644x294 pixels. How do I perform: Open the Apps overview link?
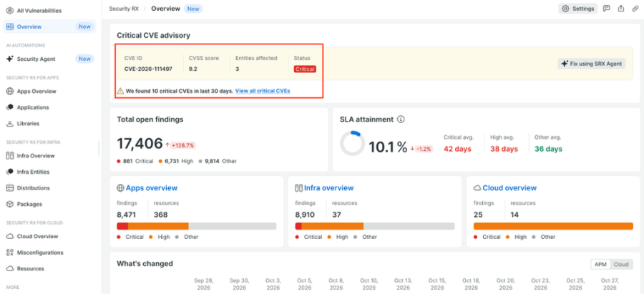pos(152,188)
